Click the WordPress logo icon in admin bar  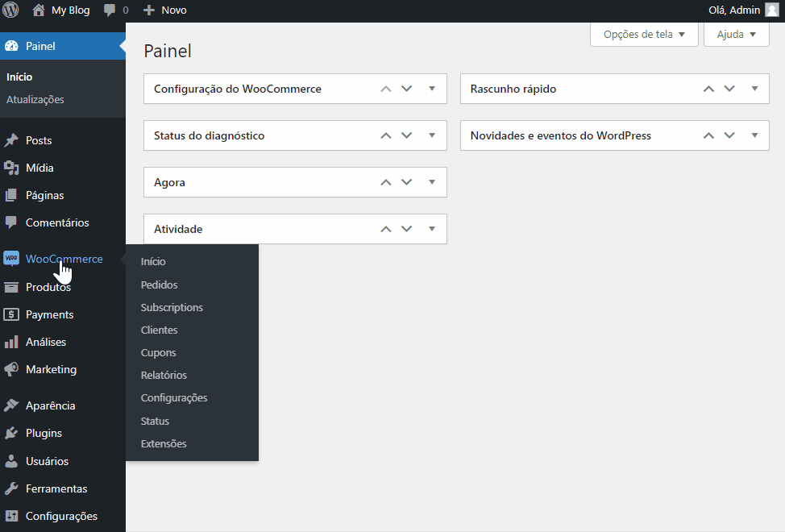click(x=10, y=10)
